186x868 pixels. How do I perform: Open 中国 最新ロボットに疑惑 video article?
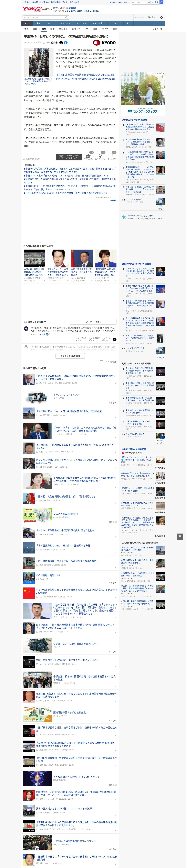(67, 660)
